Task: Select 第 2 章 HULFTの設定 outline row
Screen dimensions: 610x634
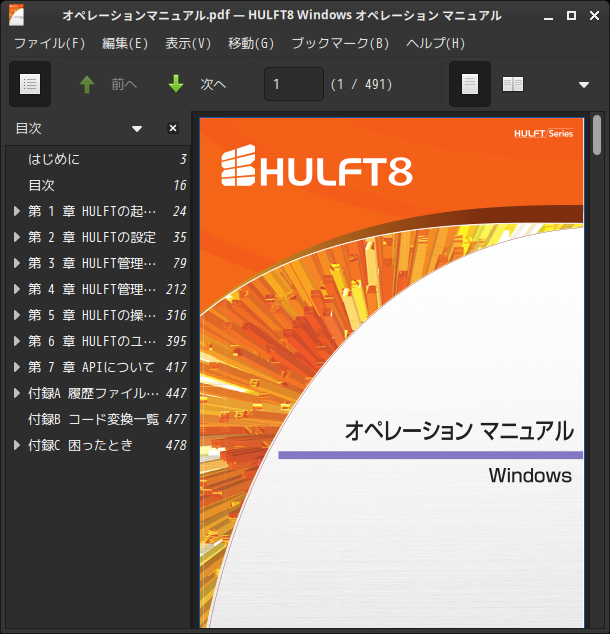Action: [x=98, y=237]
